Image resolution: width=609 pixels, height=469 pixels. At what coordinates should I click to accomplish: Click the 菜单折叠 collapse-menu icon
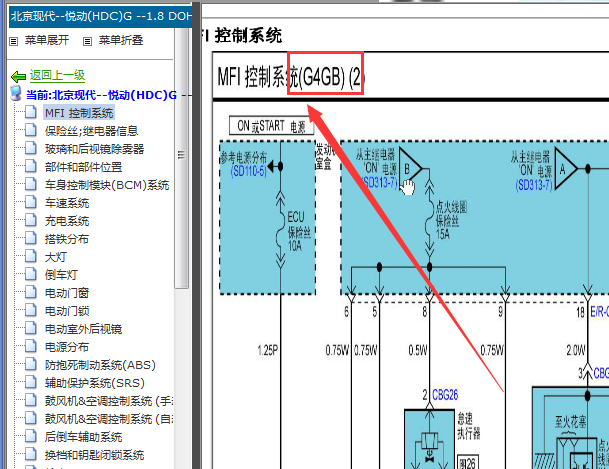click(87, 41)
